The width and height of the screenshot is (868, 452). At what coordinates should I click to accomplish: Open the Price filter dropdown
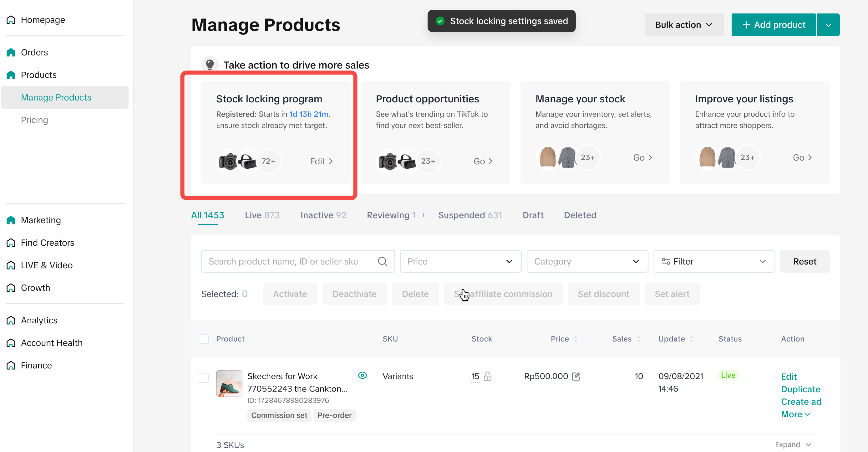coord(460,261)
